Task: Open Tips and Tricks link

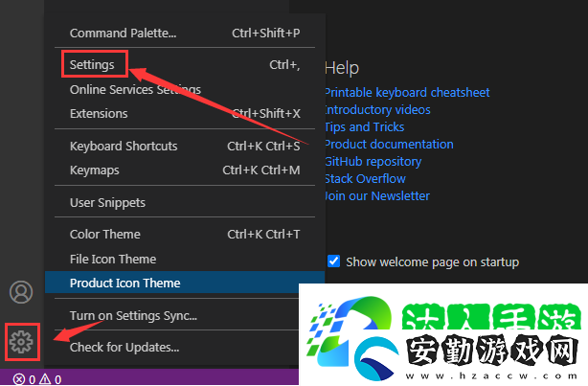Action: click(365, 126)
